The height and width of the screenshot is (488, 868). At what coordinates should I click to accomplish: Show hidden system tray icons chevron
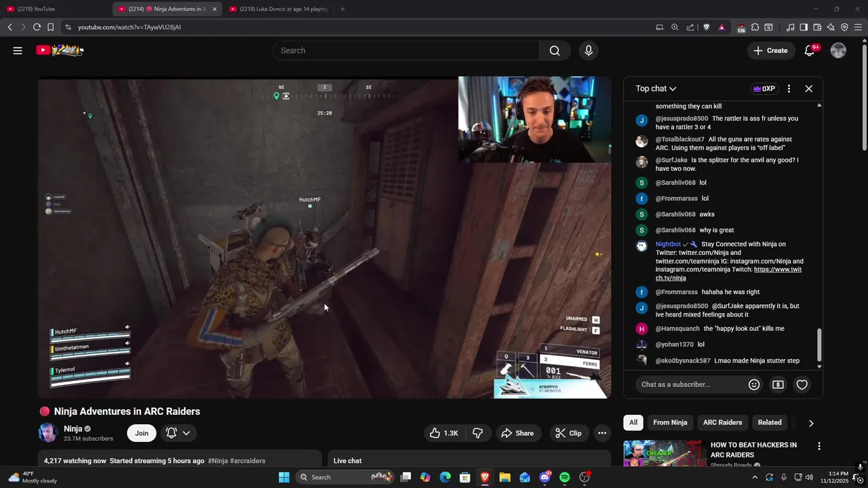point(755,477)
